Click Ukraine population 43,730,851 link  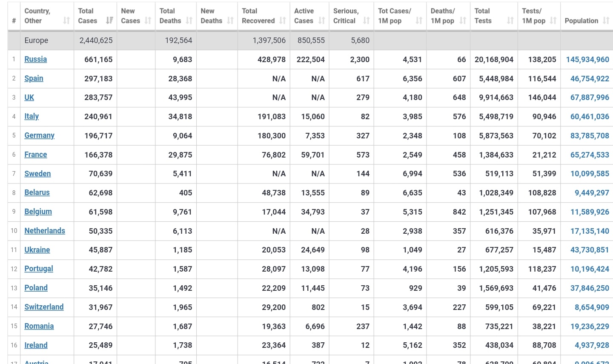click(x=590, y=250)
